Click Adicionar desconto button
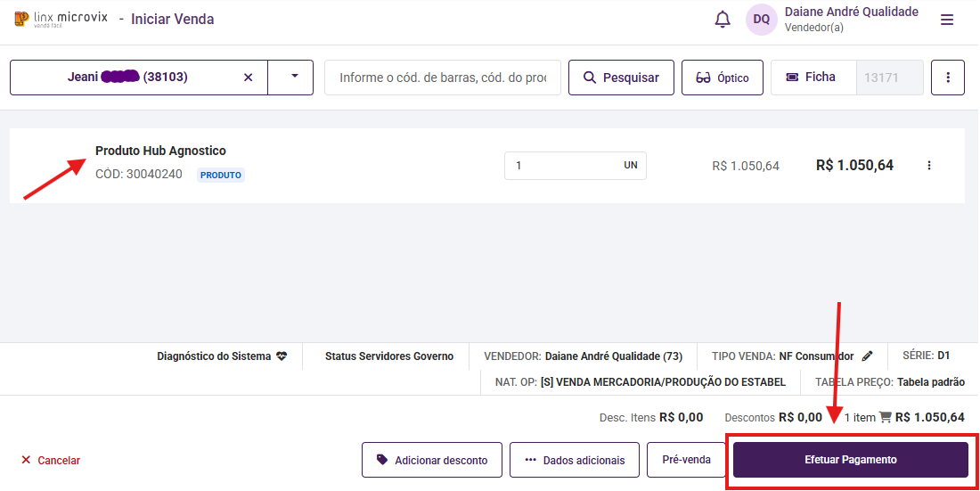The image size is (980, 491). pos(432,461)
